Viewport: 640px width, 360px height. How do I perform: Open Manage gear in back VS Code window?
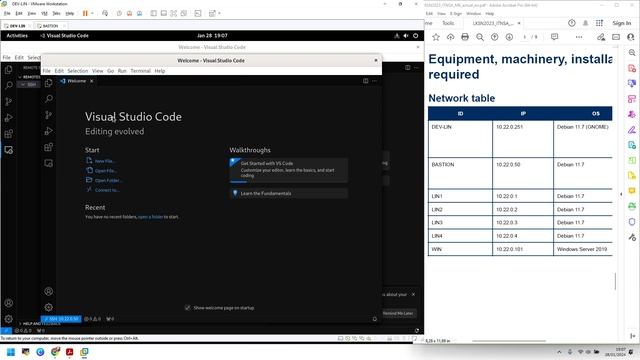9,319
